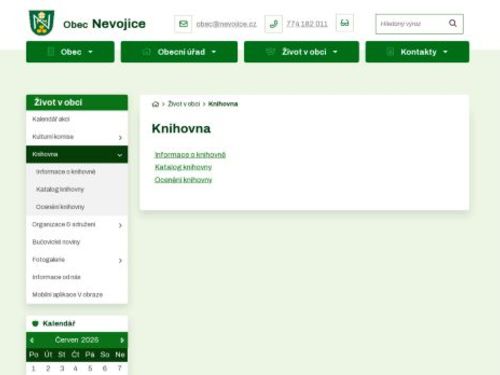Open Katalog knihovny link in content
500x375 pixels.
click(183, 167)
